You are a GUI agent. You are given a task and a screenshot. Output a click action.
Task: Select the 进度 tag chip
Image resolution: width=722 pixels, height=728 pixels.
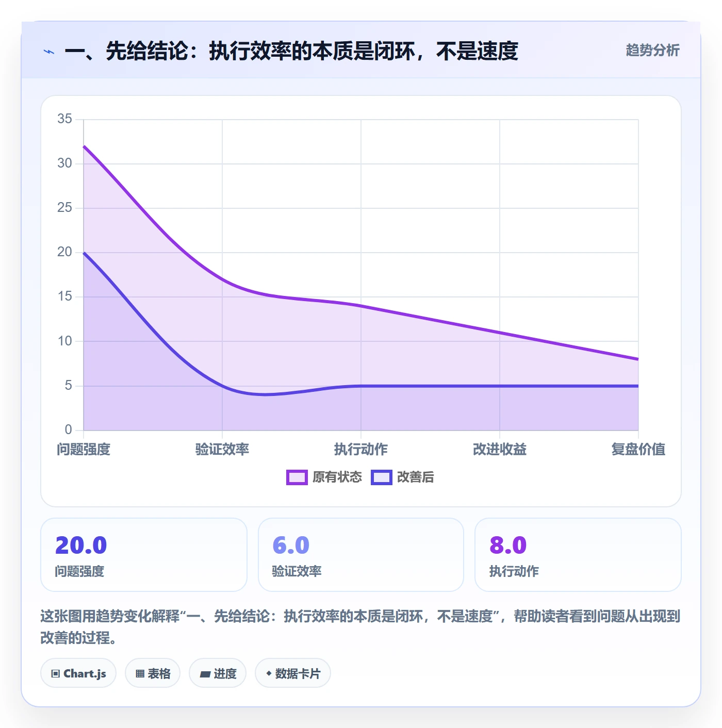(x=218, y=673)
